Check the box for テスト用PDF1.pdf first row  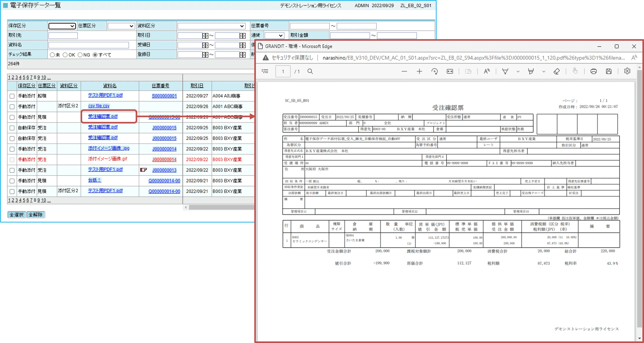coord(12,96)
